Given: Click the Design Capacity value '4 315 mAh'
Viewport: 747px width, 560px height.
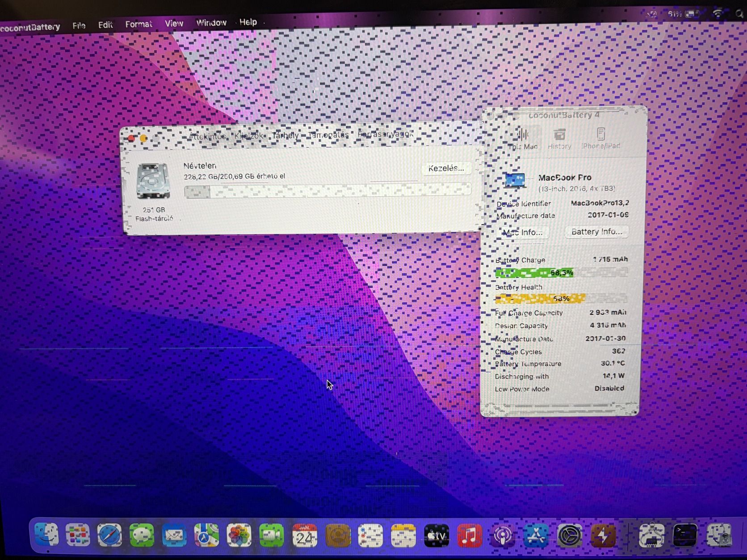Looking at the screenshot, I should [608, 325].
